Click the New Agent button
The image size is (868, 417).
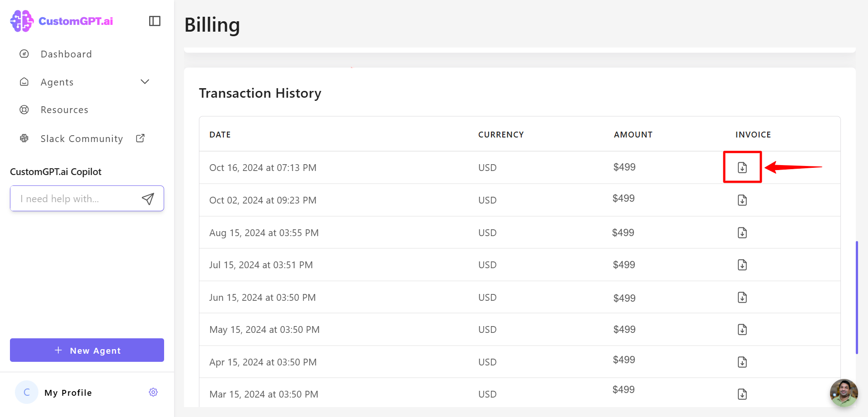click(x=87, y=350)
